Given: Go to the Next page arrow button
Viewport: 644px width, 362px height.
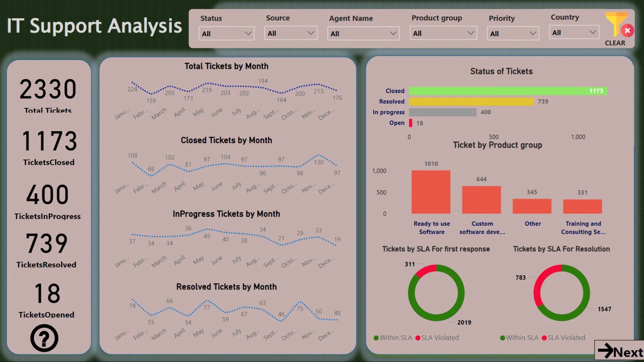Looking at the screenshot, I should tap(620, 351).
